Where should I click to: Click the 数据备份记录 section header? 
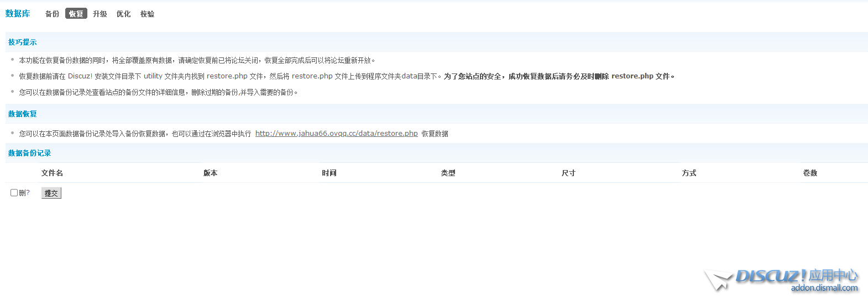(x=30, y=153)
